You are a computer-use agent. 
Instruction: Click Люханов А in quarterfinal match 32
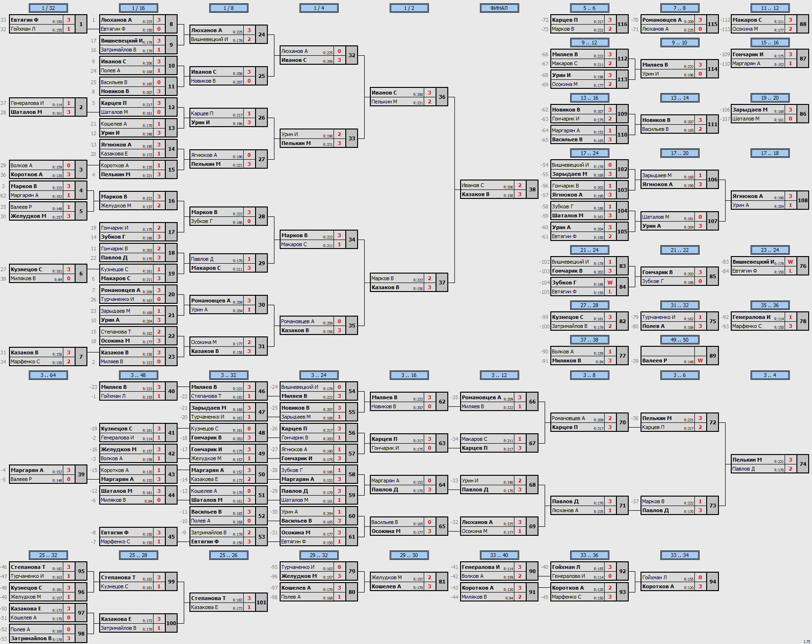(294, 51)
